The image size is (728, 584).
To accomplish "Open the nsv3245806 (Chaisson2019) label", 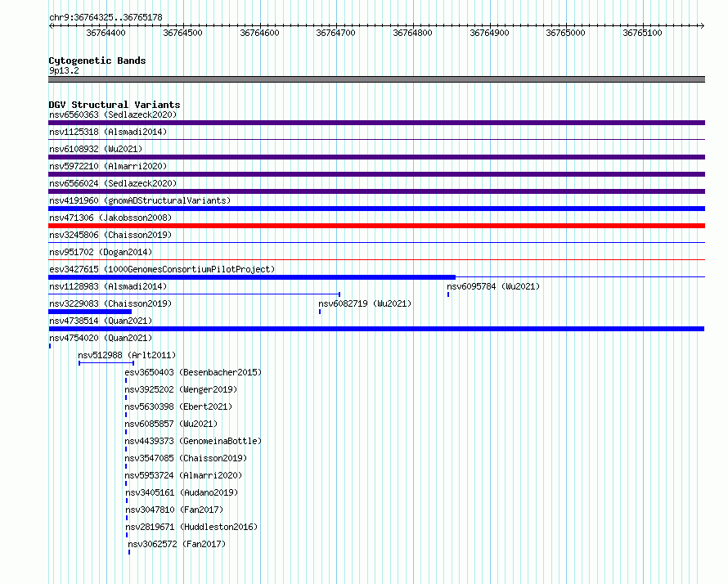I will [x=110, y=235].
